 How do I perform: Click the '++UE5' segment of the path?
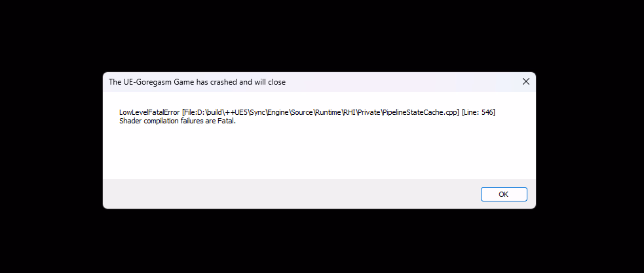click(235, 113)
